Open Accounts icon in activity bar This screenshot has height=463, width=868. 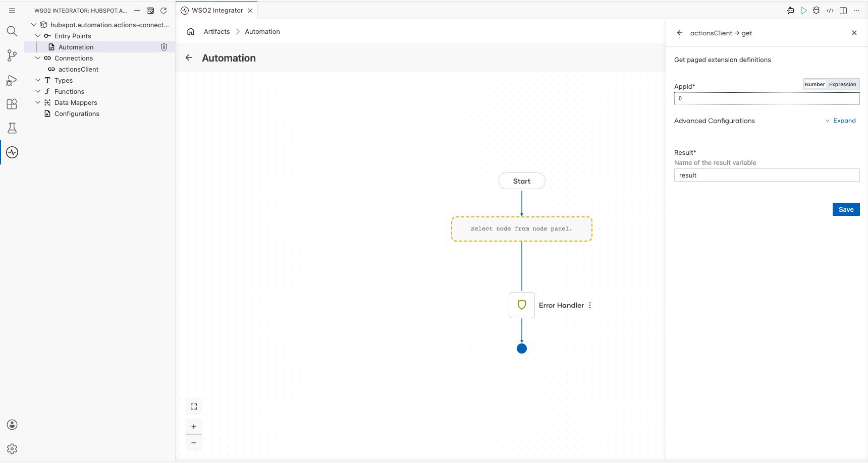12,425
